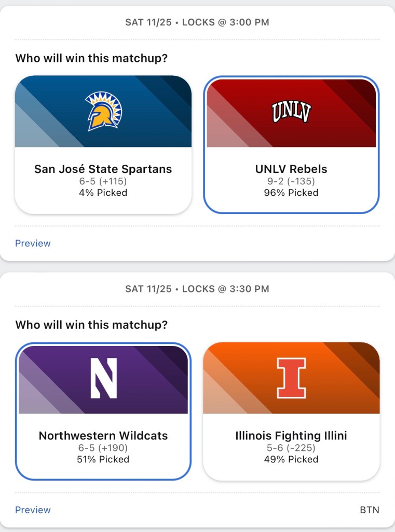Screen dimensions: 395x532
Task: Click the "51% Picked" percentage
Action: [103, 459]
